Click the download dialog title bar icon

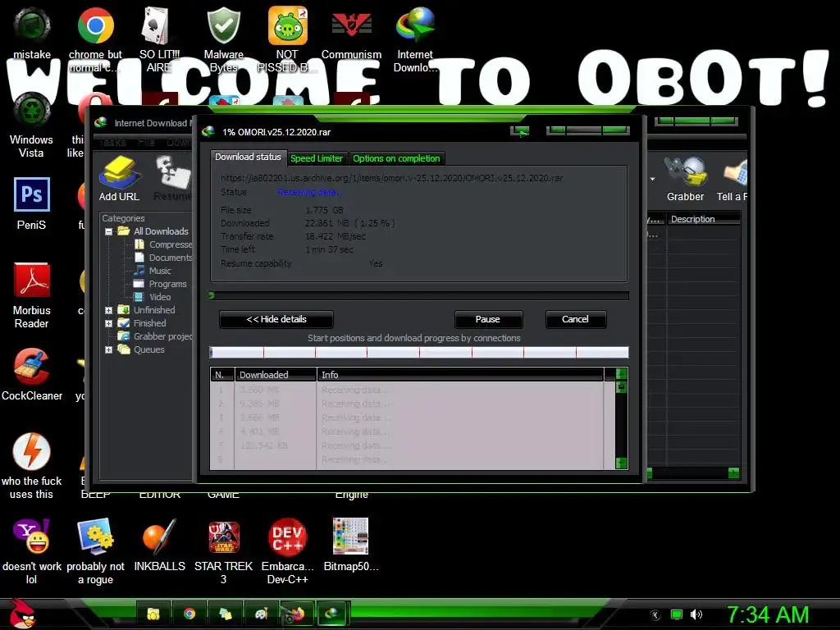208,131
